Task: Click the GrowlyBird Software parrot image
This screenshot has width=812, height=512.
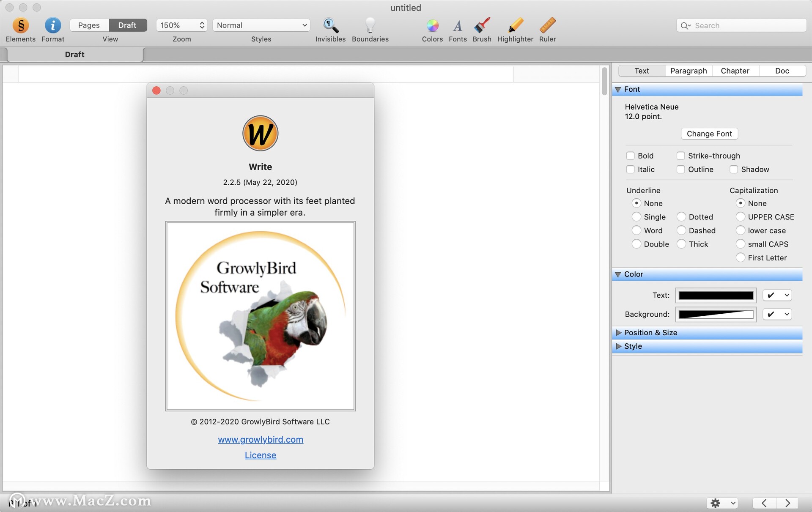Action: (260, 316)
